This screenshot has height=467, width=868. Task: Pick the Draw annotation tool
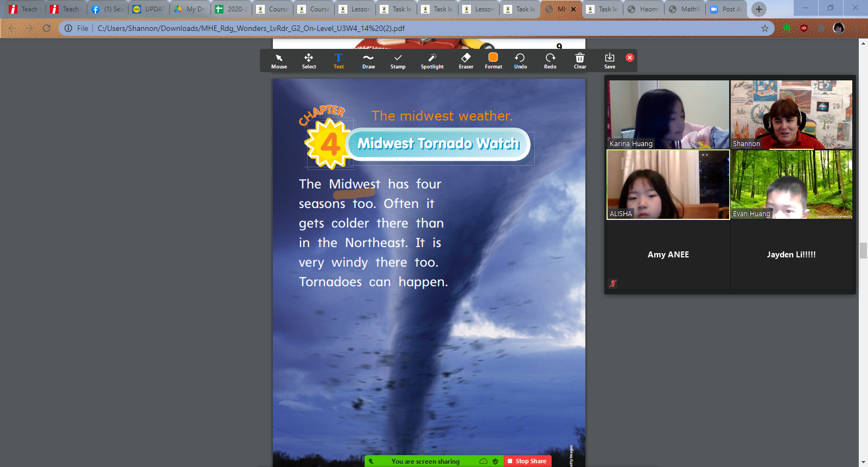[368, 61]
